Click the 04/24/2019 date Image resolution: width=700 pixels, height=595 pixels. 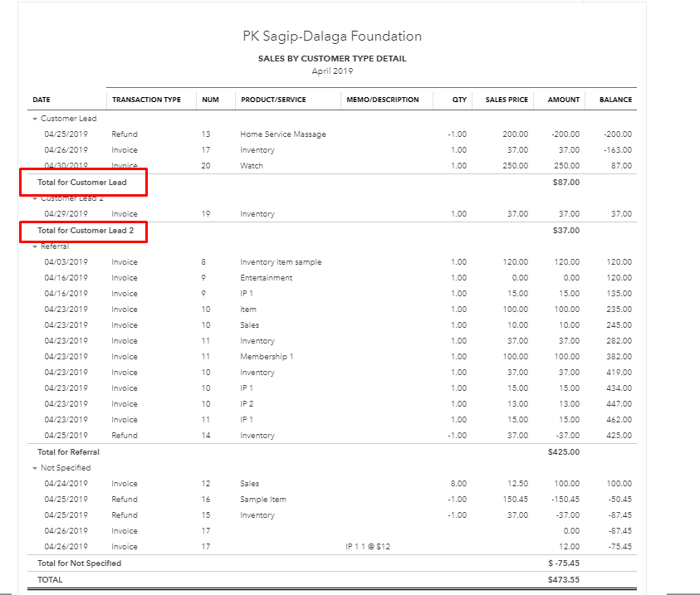pos(66,484)
